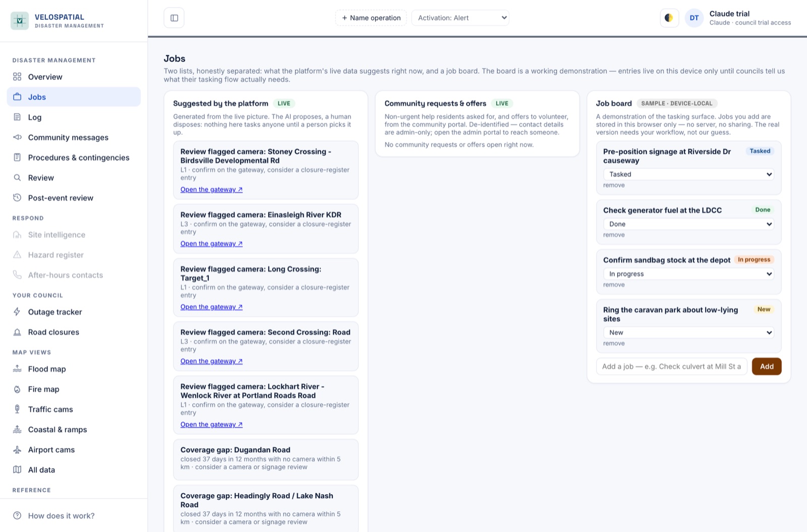
Task: Open the gateway for Lockhart River camera
Action: point(211,425)
